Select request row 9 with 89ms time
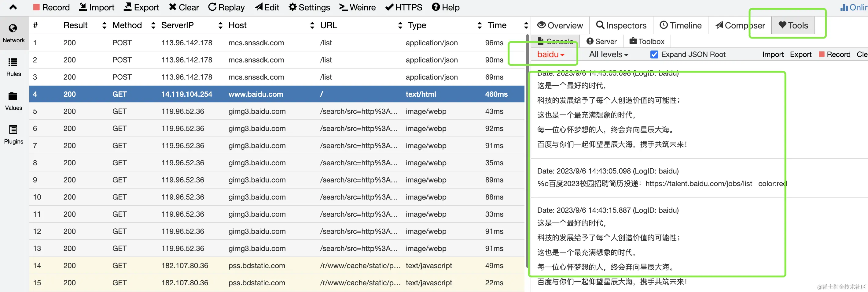 click(x=277, y=180)
